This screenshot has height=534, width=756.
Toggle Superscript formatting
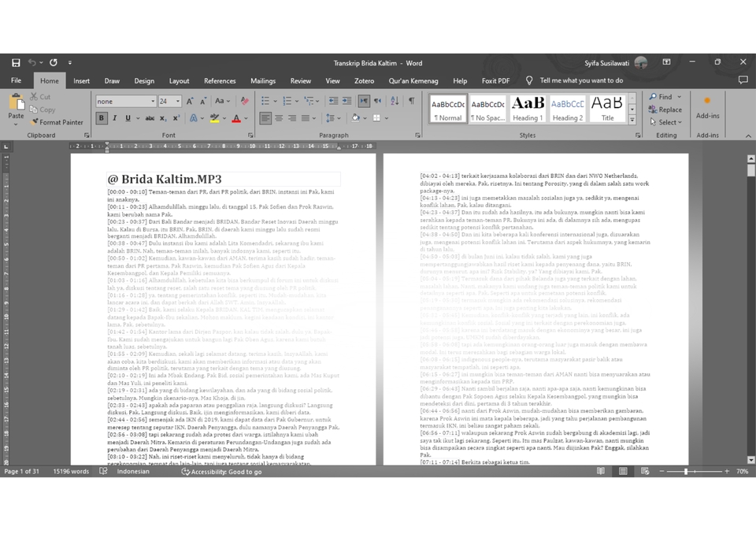pyautogui.click(x=176, y=118)
